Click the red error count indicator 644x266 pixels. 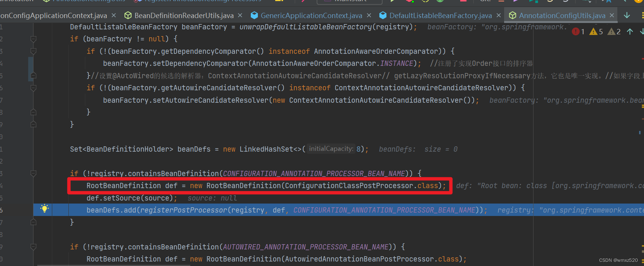(x=578, y=32)
